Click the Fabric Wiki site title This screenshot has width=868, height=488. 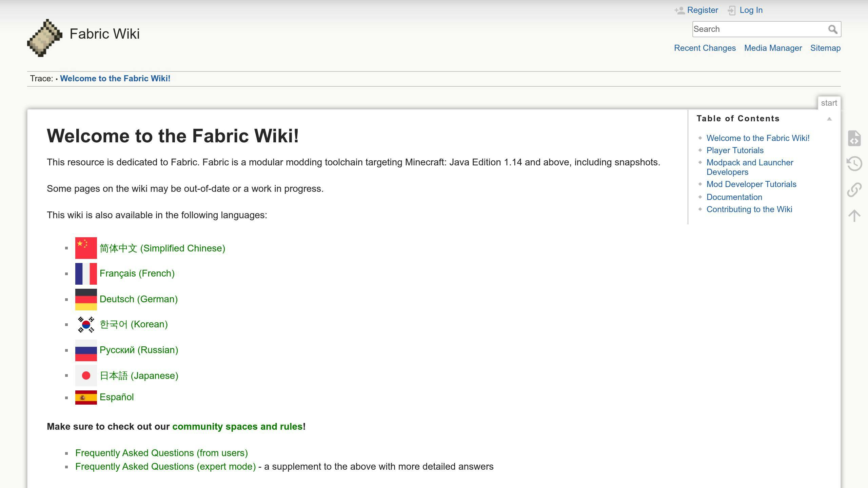(x=104, y=34)
